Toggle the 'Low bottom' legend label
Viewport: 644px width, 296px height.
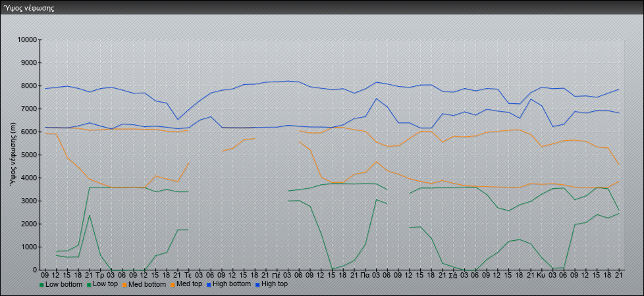tap(65, 285)
